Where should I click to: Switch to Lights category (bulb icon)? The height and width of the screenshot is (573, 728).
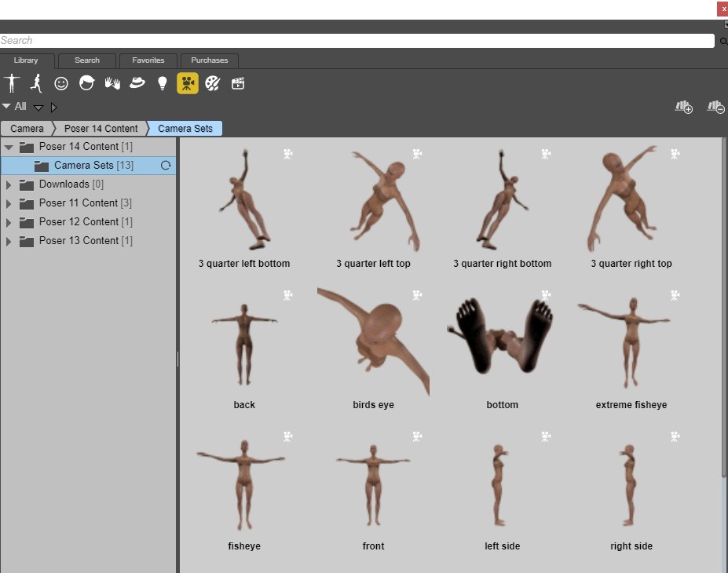(163, 83)
